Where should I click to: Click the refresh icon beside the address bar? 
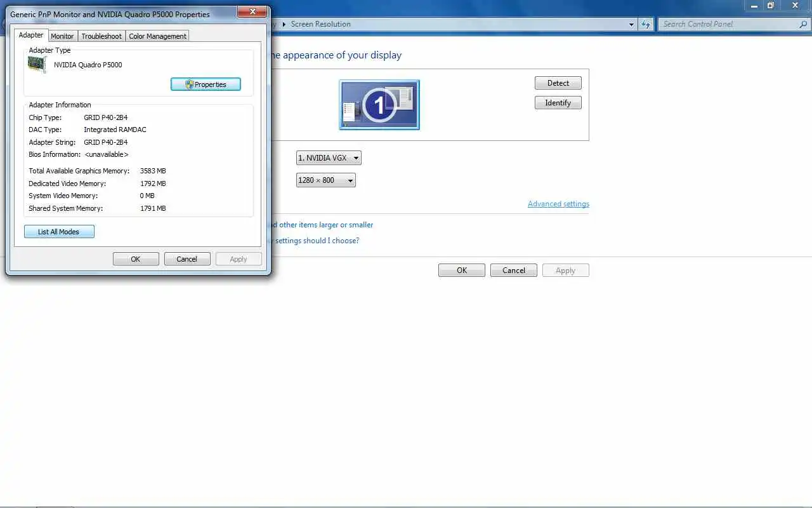tap(646, 24)
